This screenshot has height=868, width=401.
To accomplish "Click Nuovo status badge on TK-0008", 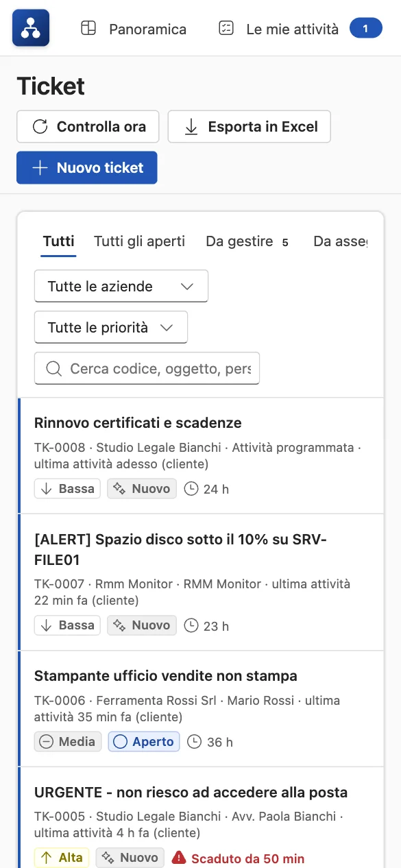I will (x=142, y=489).
